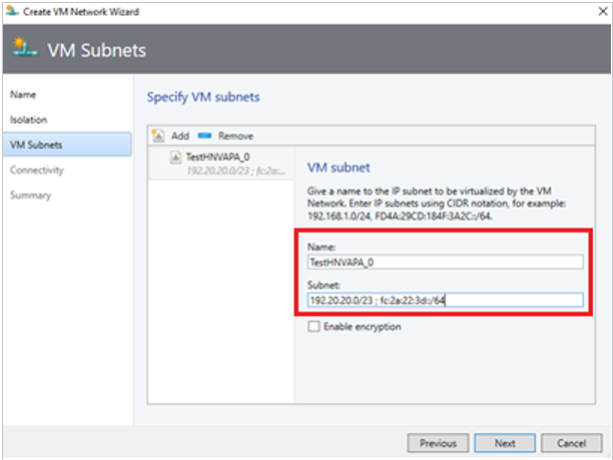Proceed with the Next button
The height and width of the screenshot is (460, 613).
point(505,442)
